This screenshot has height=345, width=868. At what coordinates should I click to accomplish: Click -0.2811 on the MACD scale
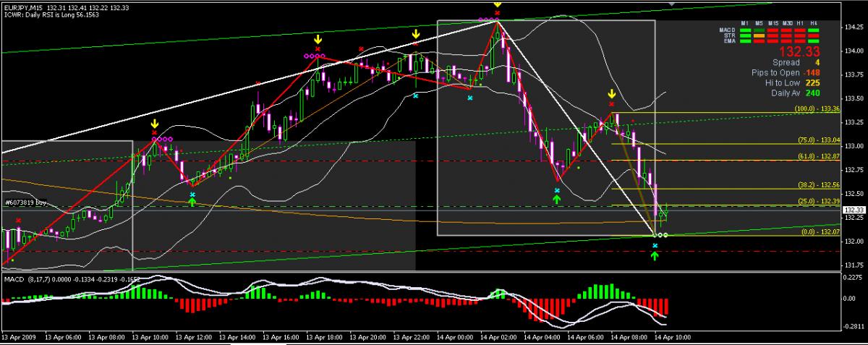[854, 327]
